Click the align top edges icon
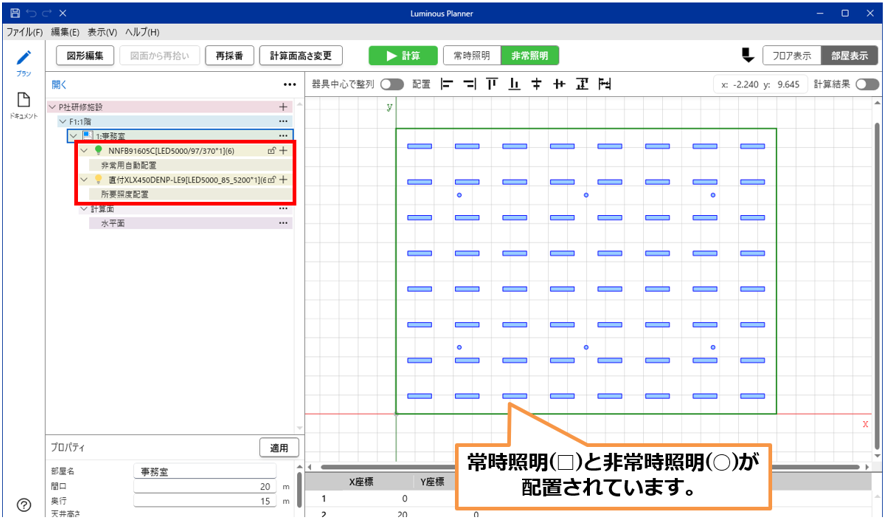Image resolution: width=888 pixels, height=521 pixels. [x=491, y=85]
